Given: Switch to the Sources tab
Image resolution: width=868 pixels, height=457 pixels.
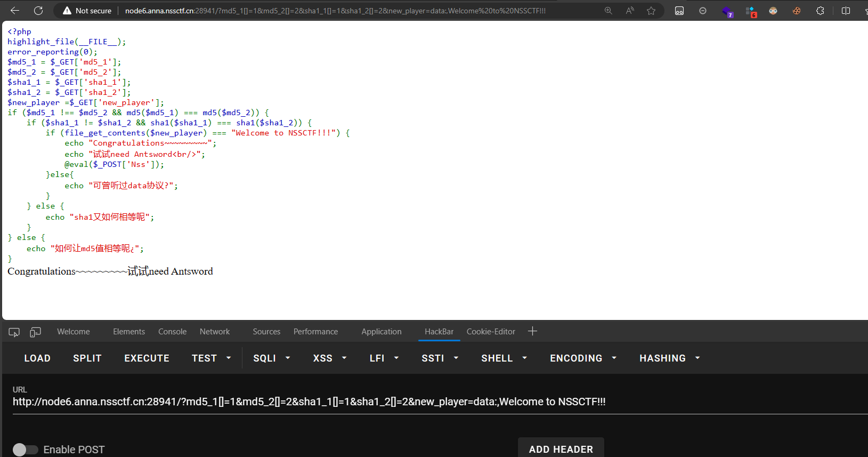Looking at the screenshot, I should click(266, 332).
